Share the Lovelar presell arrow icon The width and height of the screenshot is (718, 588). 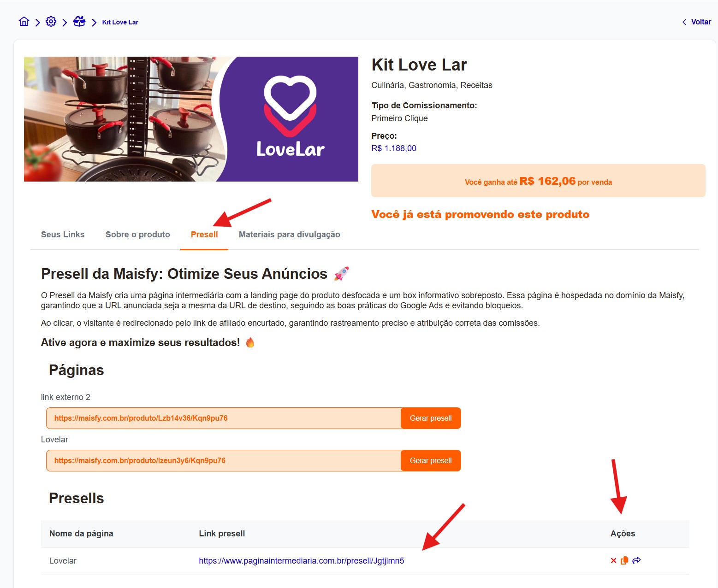click(x=636, y=560)
